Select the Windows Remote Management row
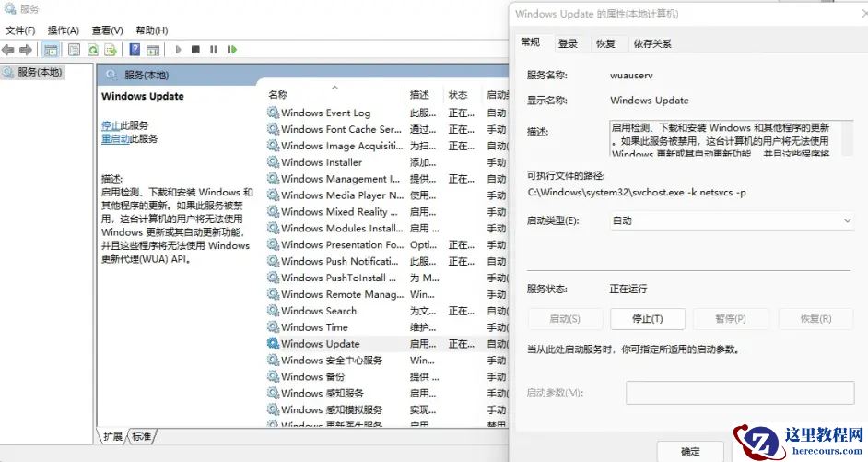The image size is (868, 462). click(386, 294)
